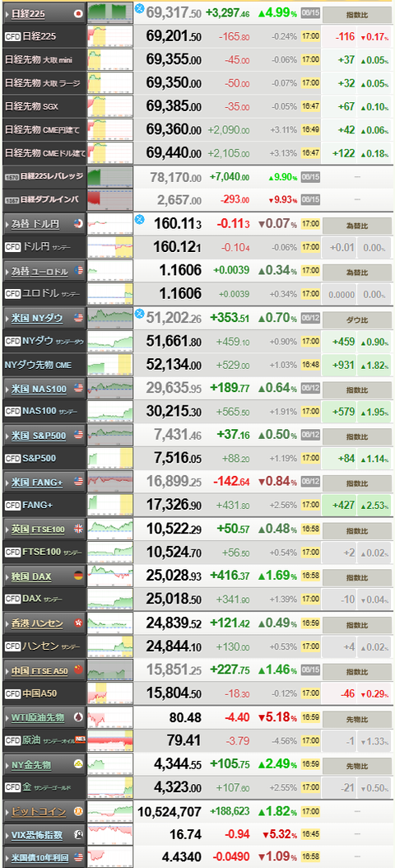Expand the 為替 ドル円 row arrow
This screenshot has height=868, width=395.
(x=7, y=224)
